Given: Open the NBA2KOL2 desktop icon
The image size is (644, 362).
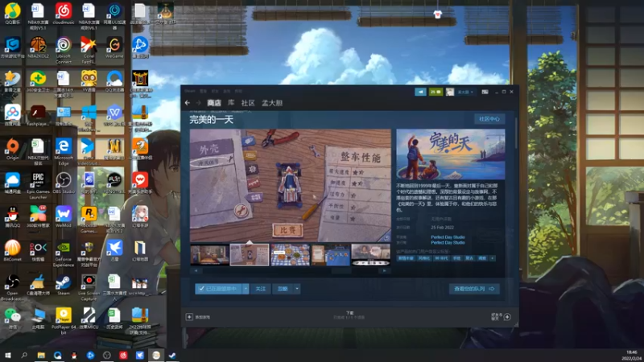Looking at the screenshot, I should [x=38, y=47].
